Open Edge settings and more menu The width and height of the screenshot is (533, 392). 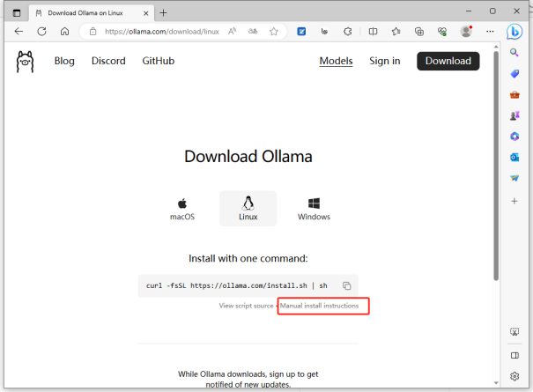490,32
